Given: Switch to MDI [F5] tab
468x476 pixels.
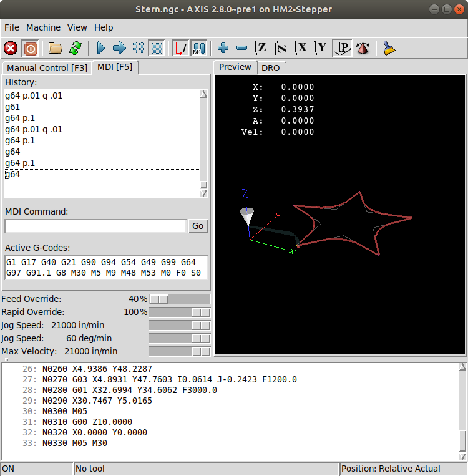Looking at the screenshot, I should (115, 67).
